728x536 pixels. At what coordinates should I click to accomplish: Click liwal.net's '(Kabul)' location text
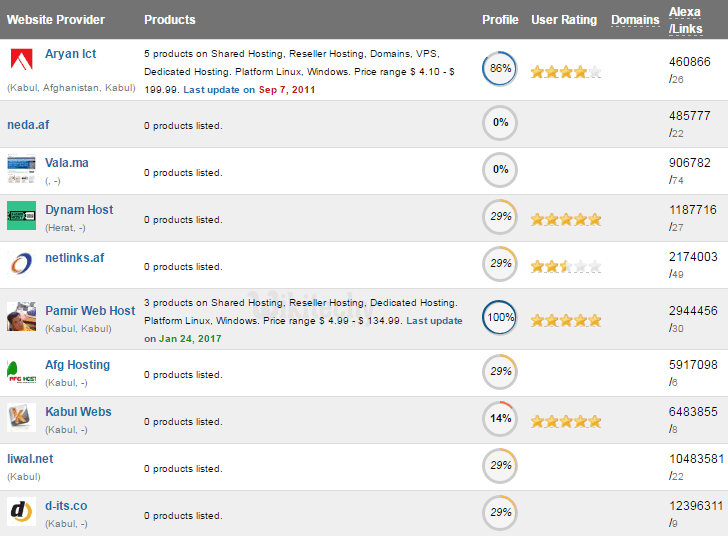(24, 477)
